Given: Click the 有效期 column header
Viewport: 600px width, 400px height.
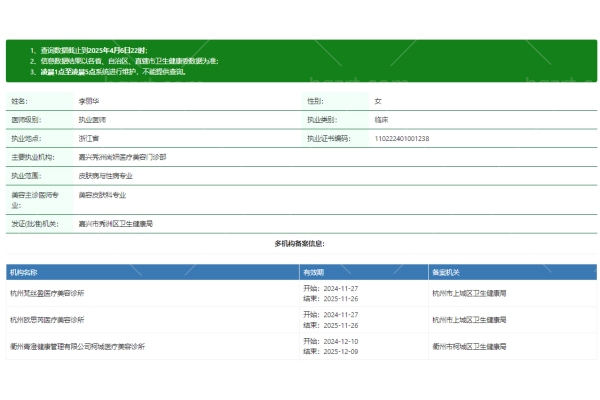Looking at the screenshot, I should click(364, 272).
